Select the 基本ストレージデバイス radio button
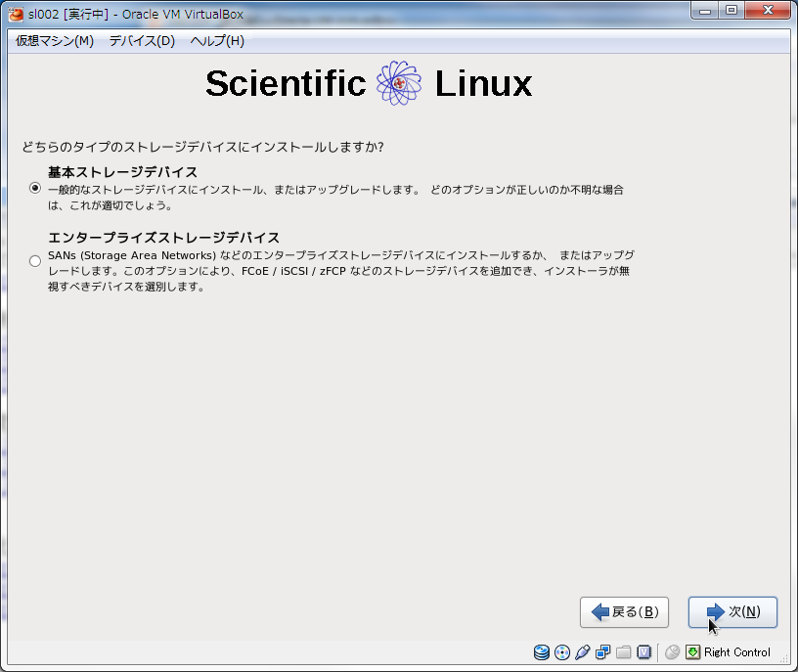The image size is (798, 672). coord(35,188)
